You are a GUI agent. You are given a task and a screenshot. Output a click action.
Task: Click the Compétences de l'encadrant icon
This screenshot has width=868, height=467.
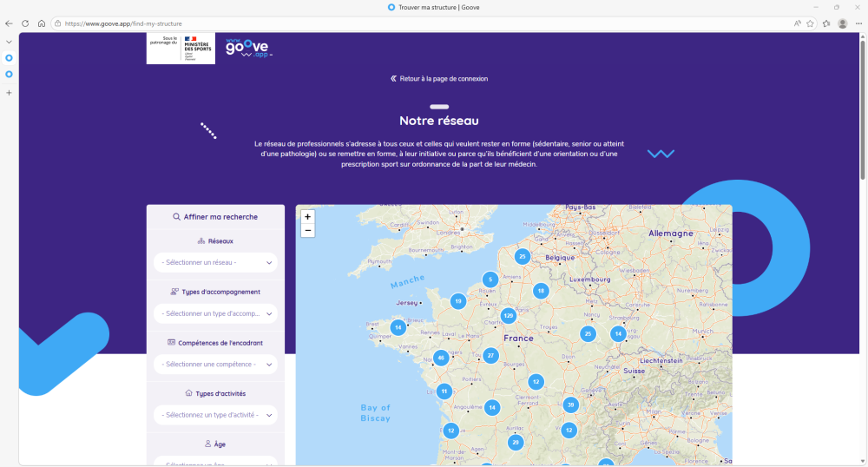point(171,343)
